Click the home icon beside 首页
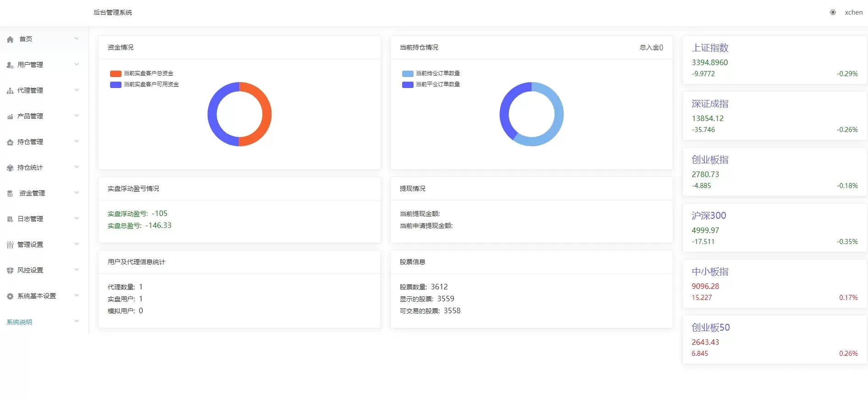Viewport: 868px width, 399px height. [10, 39]
